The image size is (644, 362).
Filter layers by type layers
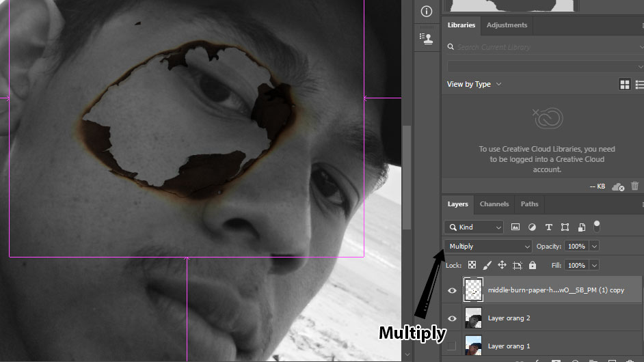coord(548,227)
